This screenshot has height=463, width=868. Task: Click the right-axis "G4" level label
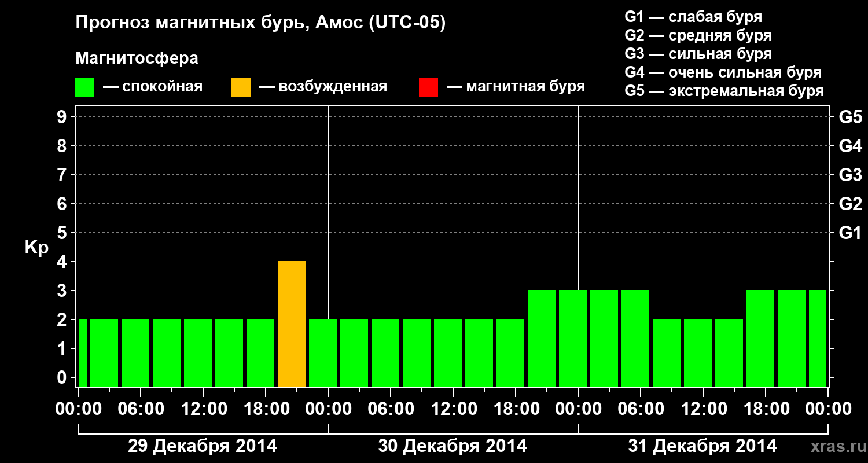[851, 146]
